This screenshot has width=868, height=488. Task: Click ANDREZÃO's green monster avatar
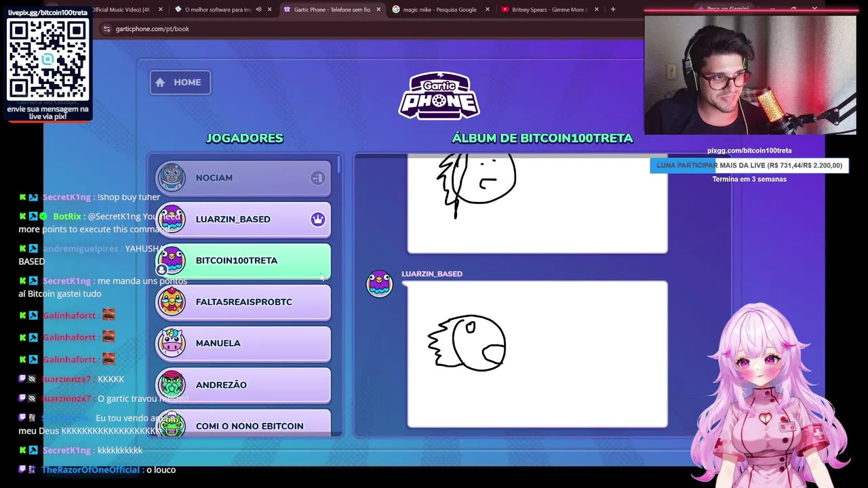(172, 384)
